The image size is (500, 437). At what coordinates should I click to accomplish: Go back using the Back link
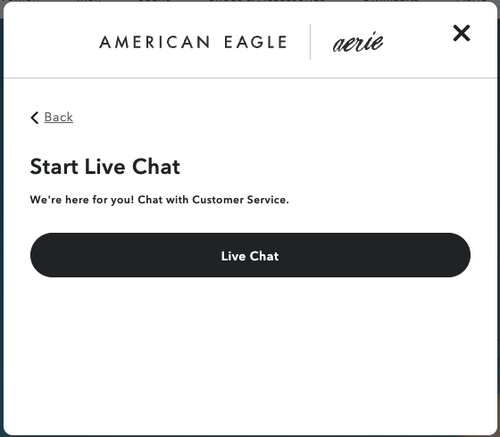(x=52, y=117)
